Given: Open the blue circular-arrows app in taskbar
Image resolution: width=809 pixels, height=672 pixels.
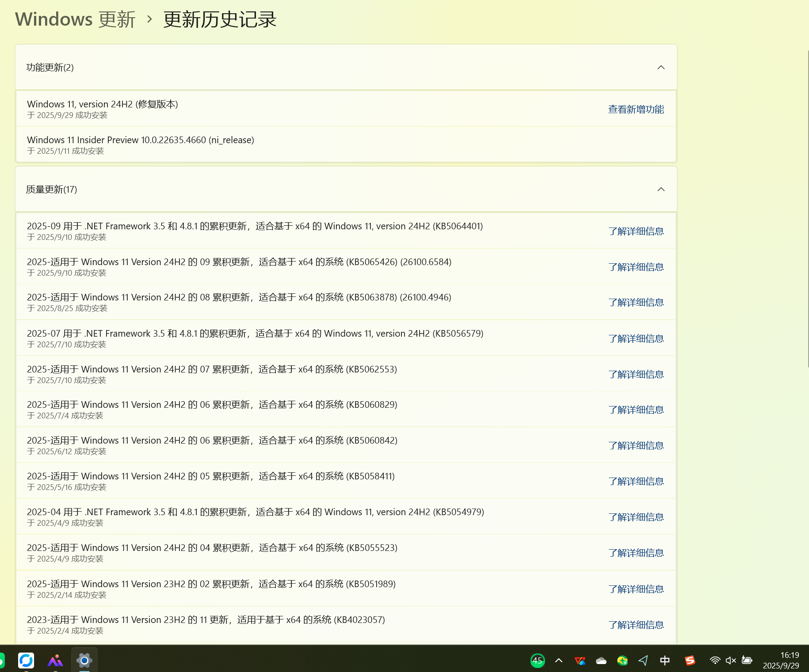Looking at the screenshot, I should click(26, 661).
